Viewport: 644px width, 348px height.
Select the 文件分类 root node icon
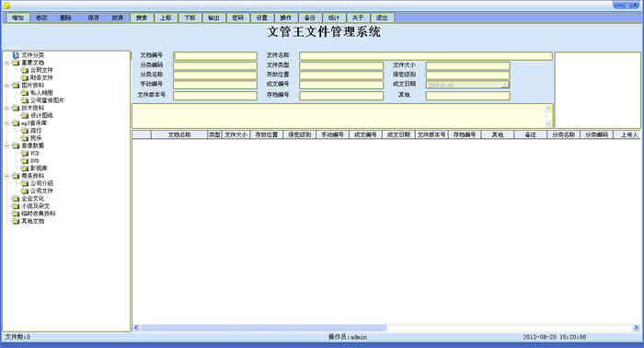point(16,55)
